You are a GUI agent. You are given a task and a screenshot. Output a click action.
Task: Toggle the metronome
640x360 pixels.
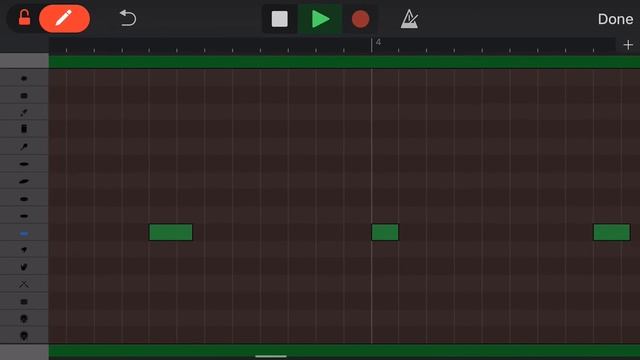point(409,19)
